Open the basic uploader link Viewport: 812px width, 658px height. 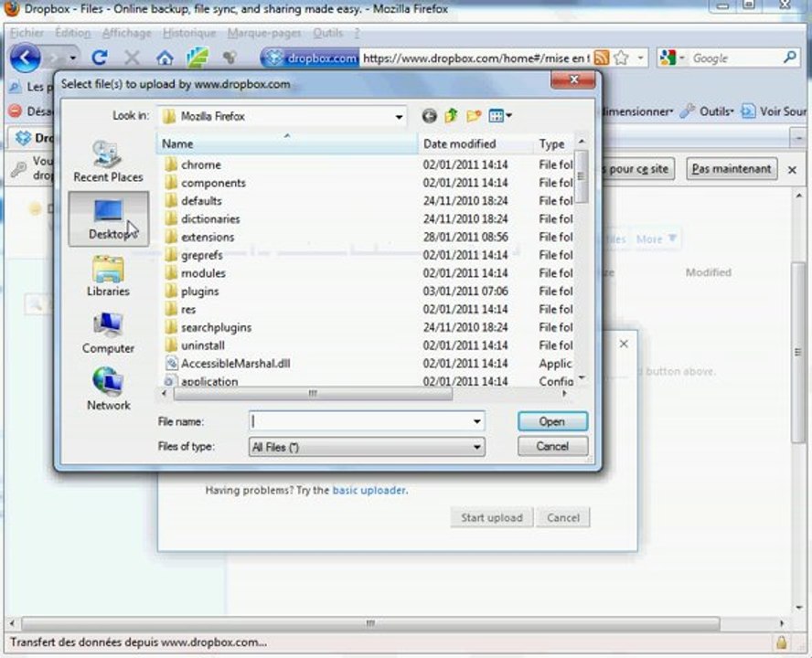369,490
